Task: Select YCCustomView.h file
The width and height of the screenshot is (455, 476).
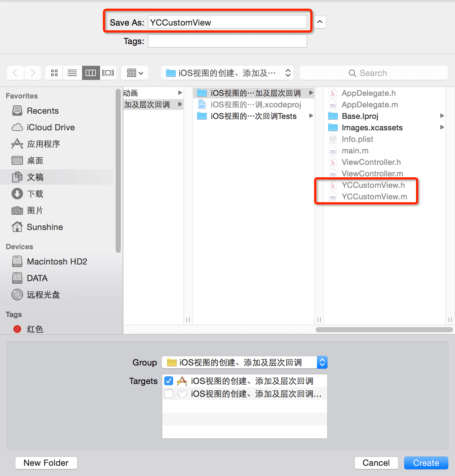Action: pyautogui.click(x=385, y=185)
